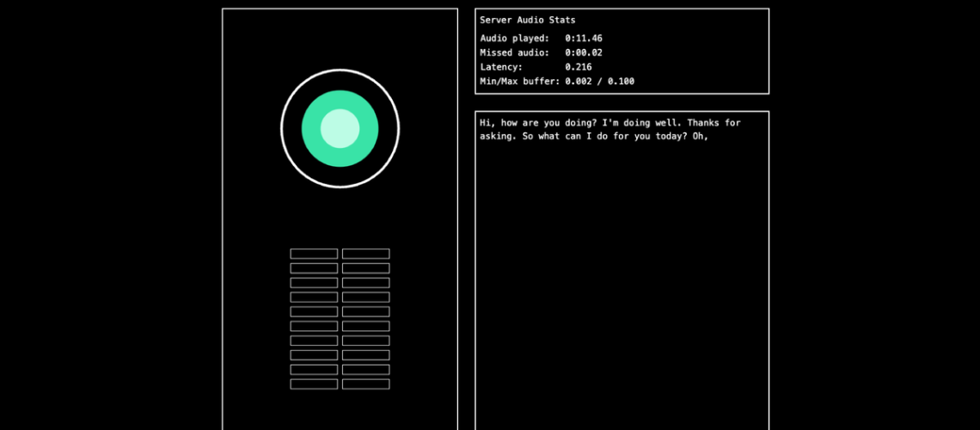Click the "Missed audio:" label
Viewport: 980px width, 430px height.
pos(514,52)
